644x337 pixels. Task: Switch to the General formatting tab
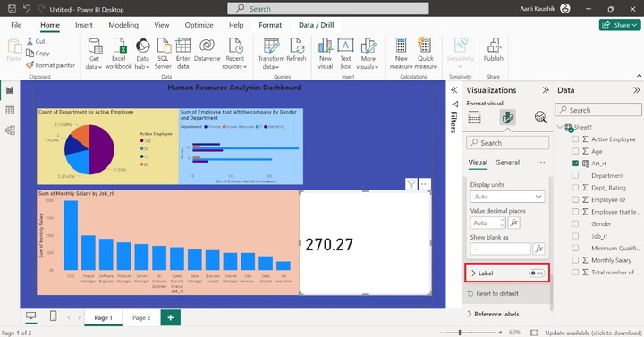(507, 163)
